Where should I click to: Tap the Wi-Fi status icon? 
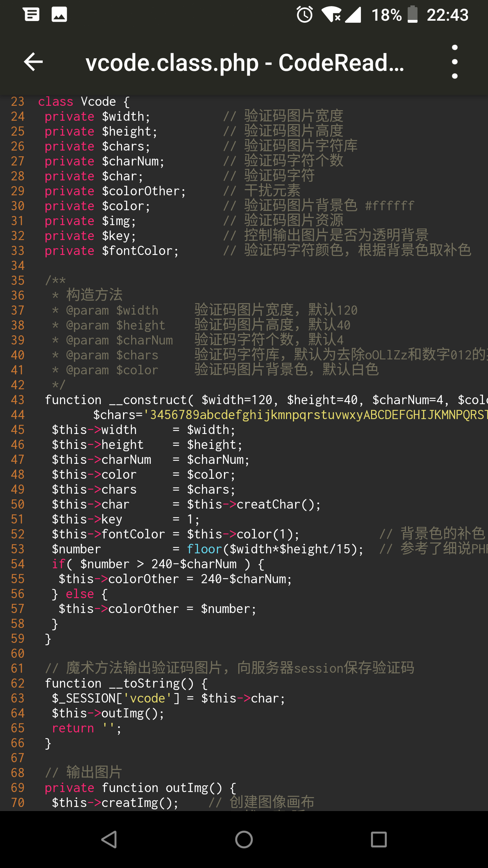[331, 15]
